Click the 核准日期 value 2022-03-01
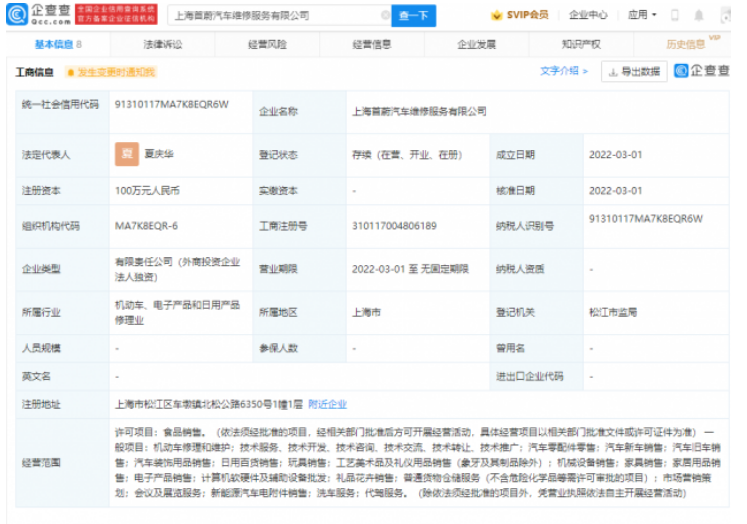Screen dimensions: 747x524 (616, 191)
